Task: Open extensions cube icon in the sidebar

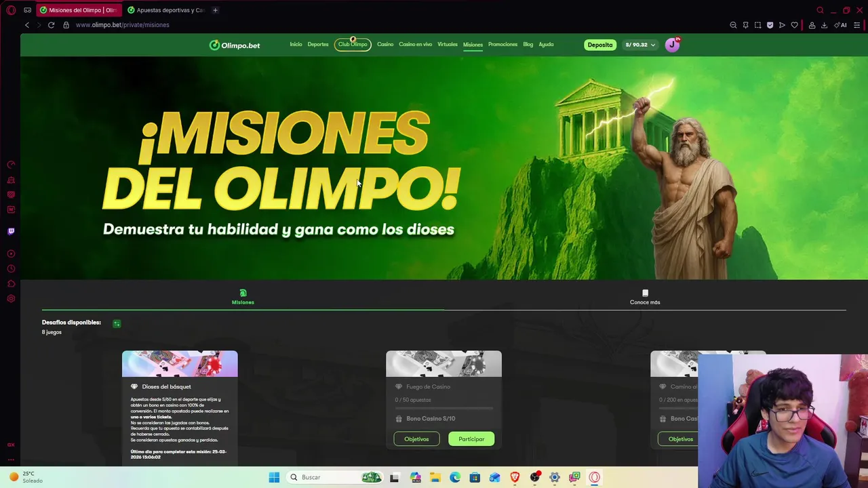Action: point(11,283)
